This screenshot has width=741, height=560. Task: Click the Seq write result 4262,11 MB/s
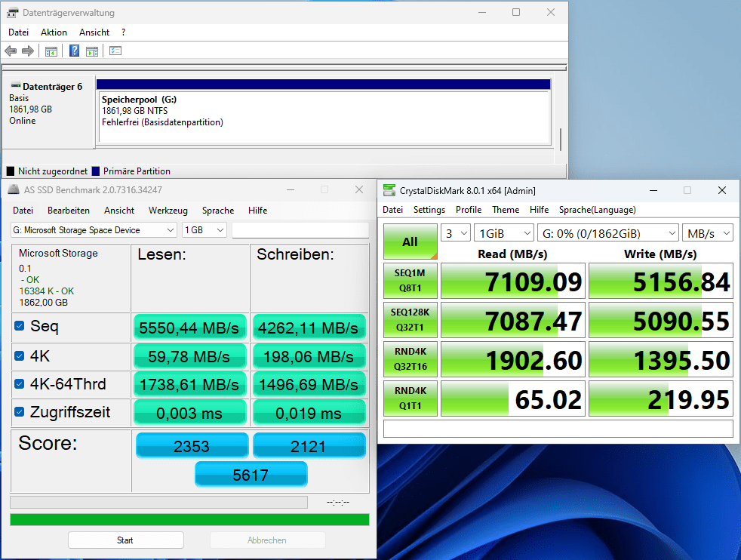[x=309, y=328]
